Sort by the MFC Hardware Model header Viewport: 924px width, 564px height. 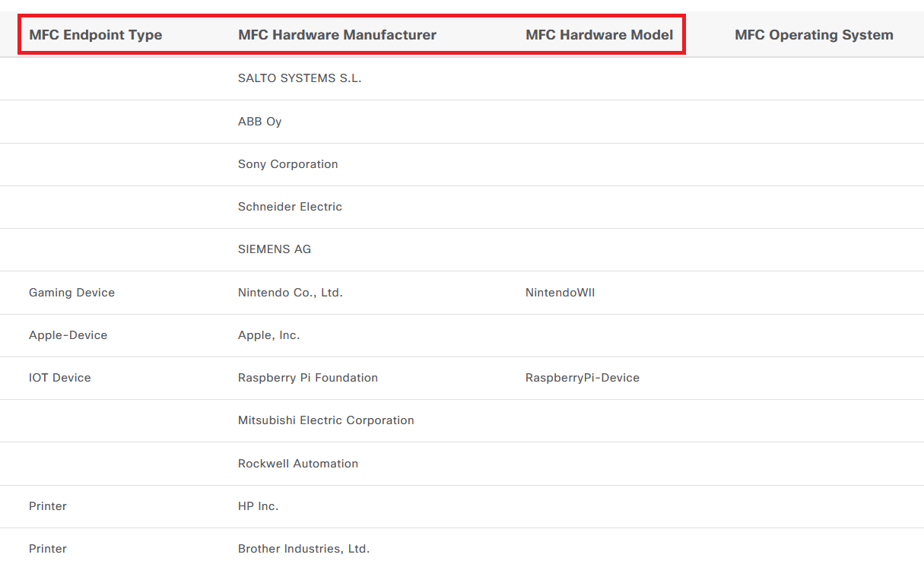(x=599, y=34)
